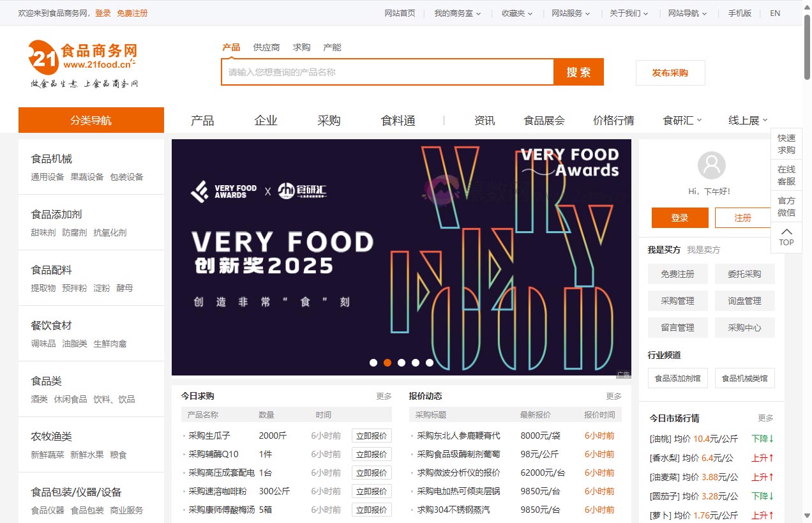The height and width of the screenshot is (523, 812).
Task: Click the orange 登录 login button
Action: 679,218
